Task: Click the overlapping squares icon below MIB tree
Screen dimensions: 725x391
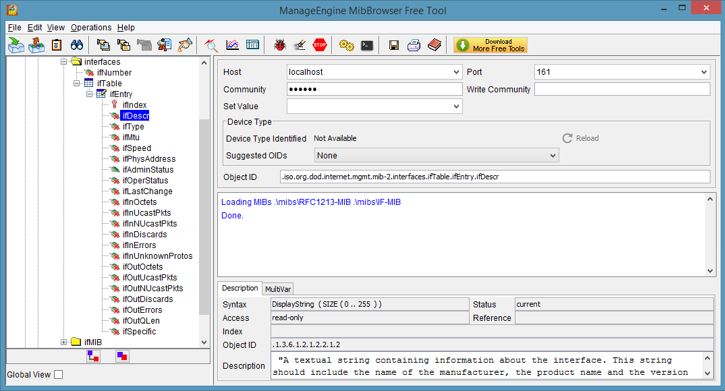Action: 123,356
